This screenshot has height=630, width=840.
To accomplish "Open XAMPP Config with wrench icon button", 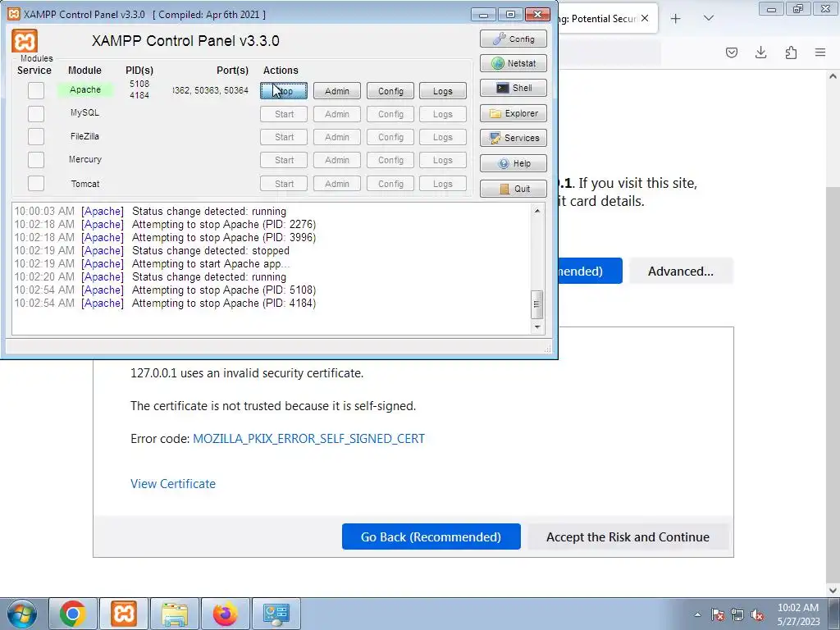I will [x=514, y=39].
